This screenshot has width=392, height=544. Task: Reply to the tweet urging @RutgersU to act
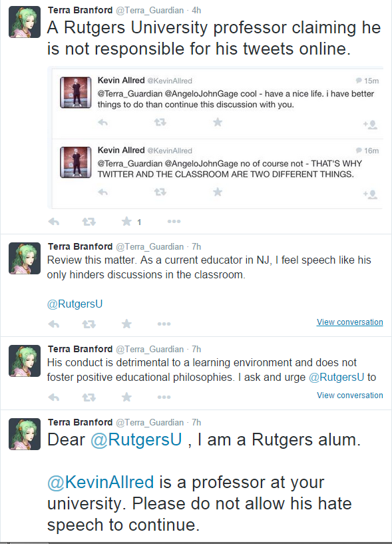tap(54, 397)
